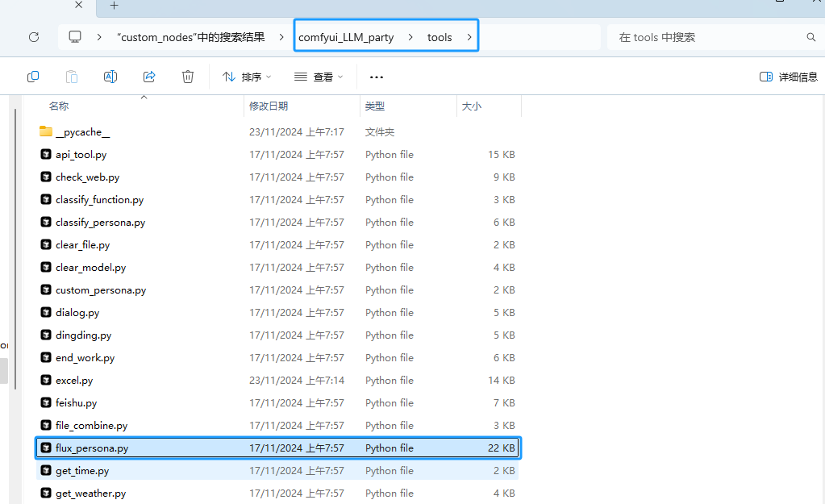Open the 排序 sort dropdown
The image size is (825, 504).
pyautogui.click(x=247, y=77)
